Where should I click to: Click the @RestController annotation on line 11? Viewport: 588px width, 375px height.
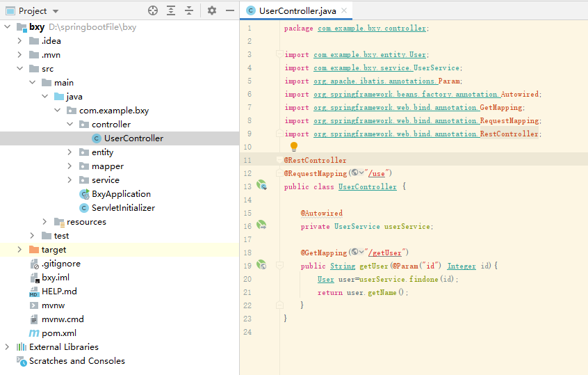point(315,160)
